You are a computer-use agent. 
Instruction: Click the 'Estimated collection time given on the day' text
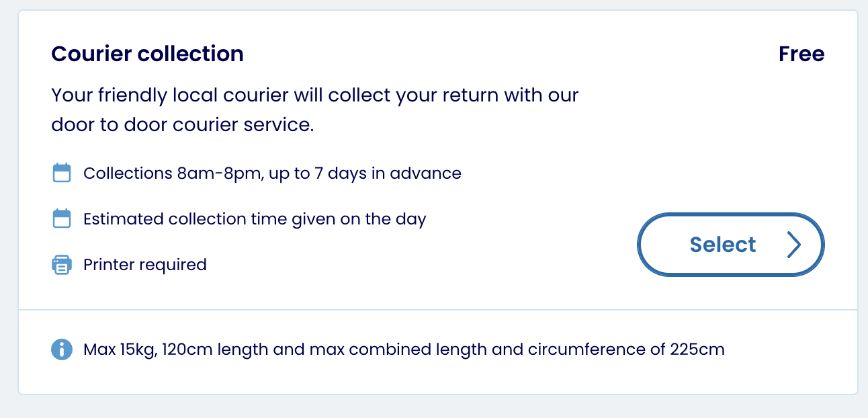click(x=255, y=219)
